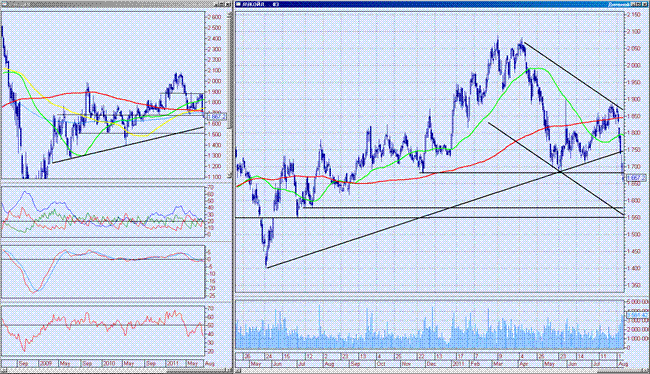Maximize the left chart window
The width and height of the screenshot is (650, 374).
pos(222,4)
